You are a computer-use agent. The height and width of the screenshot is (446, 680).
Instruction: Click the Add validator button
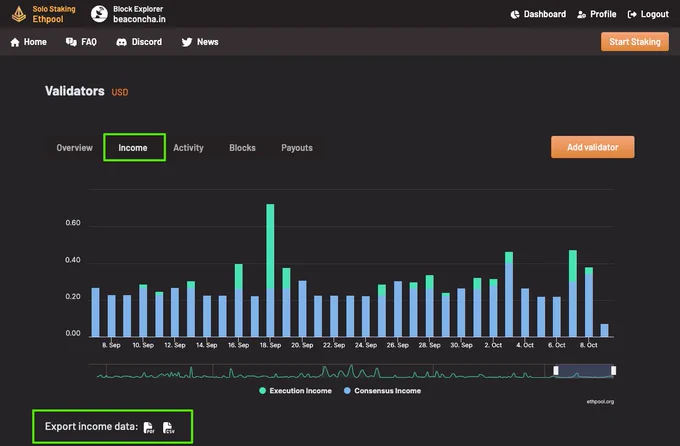[592, 147]
